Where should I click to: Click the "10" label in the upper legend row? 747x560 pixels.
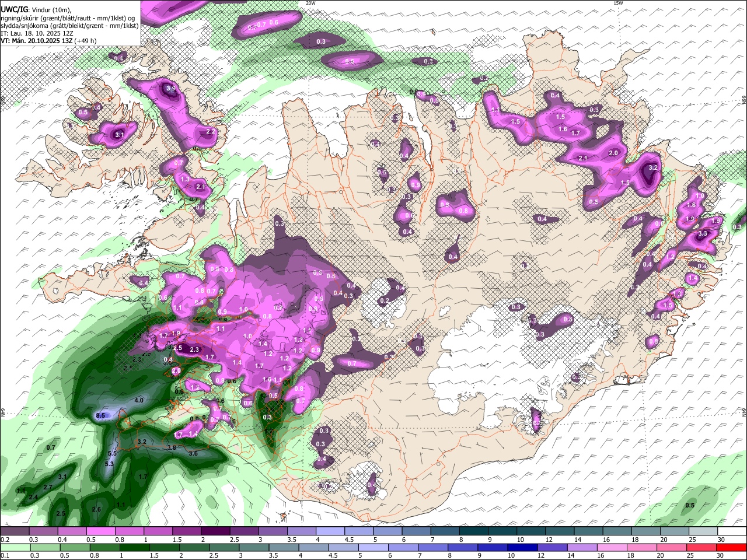point(520,540)
